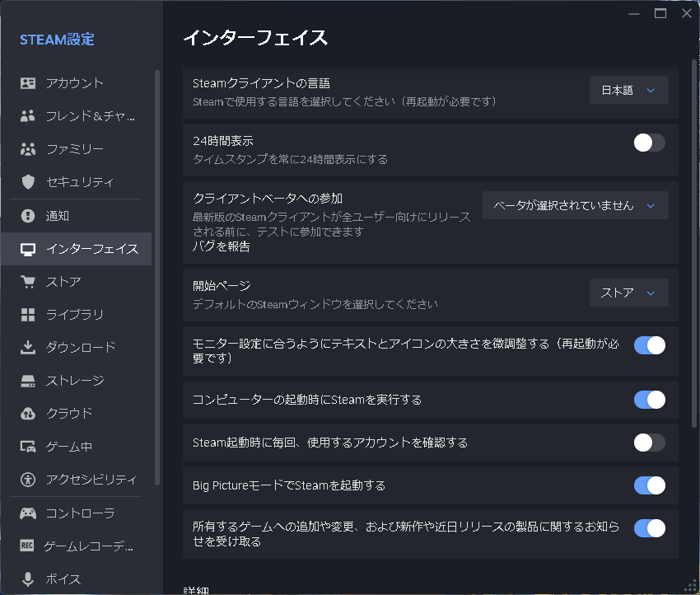The image size is (700, 595).
Task: Open the 開始ページ ストア dropdown
Action: 628,293
